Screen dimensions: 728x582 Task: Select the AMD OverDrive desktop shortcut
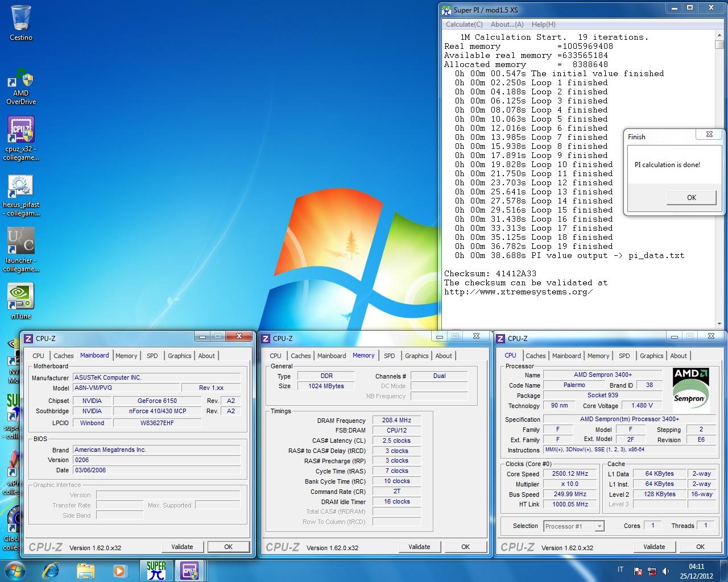pos(21,86)
